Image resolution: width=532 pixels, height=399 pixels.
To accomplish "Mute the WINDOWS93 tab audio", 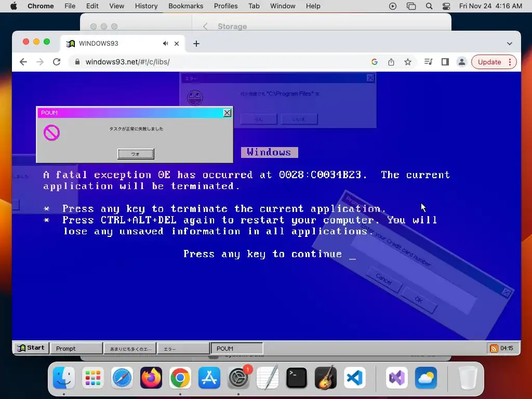I will click(165, 44).
